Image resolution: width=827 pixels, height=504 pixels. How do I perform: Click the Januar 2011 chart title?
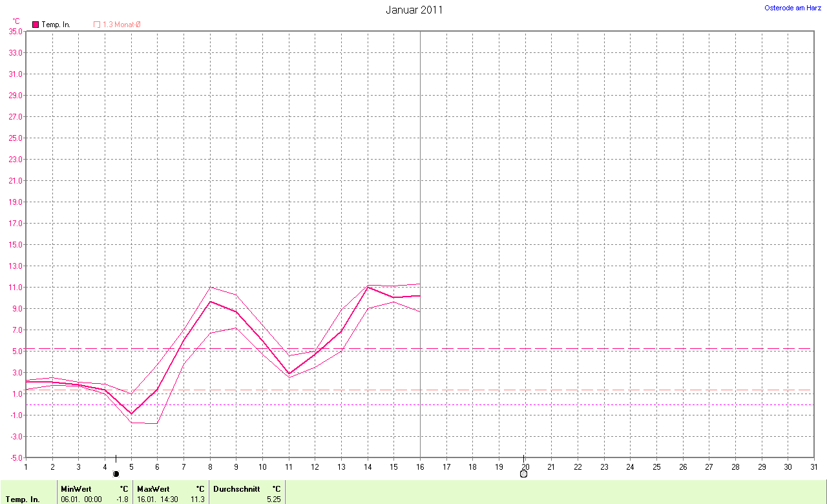pyautogui.click(x=414, y=10)
